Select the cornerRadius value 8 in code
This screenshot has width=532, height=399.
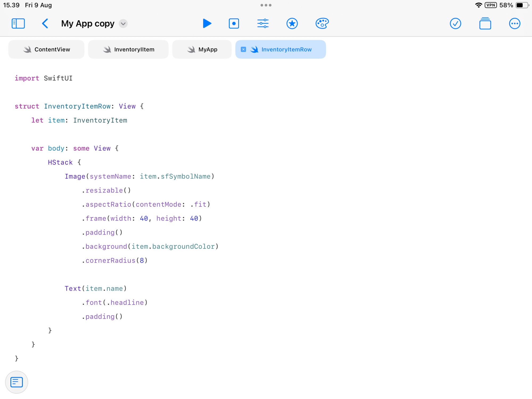click(x=142, y=260)
